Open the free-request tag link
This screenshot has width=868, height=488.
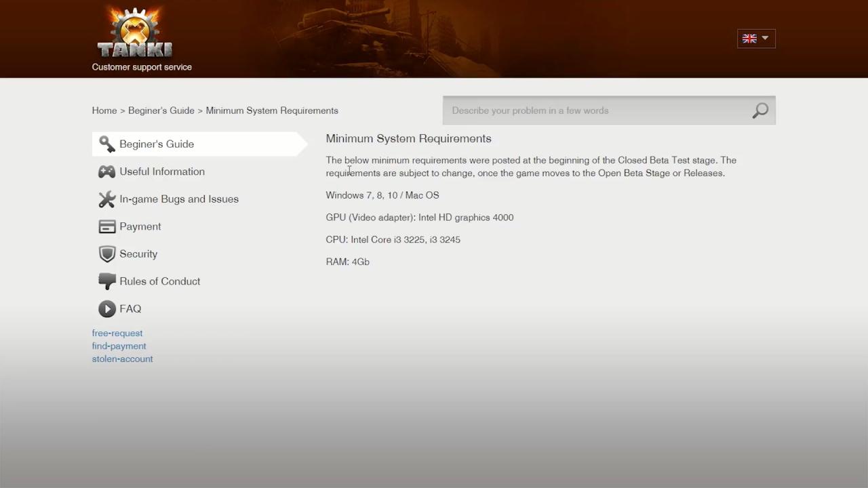(117, 333)
